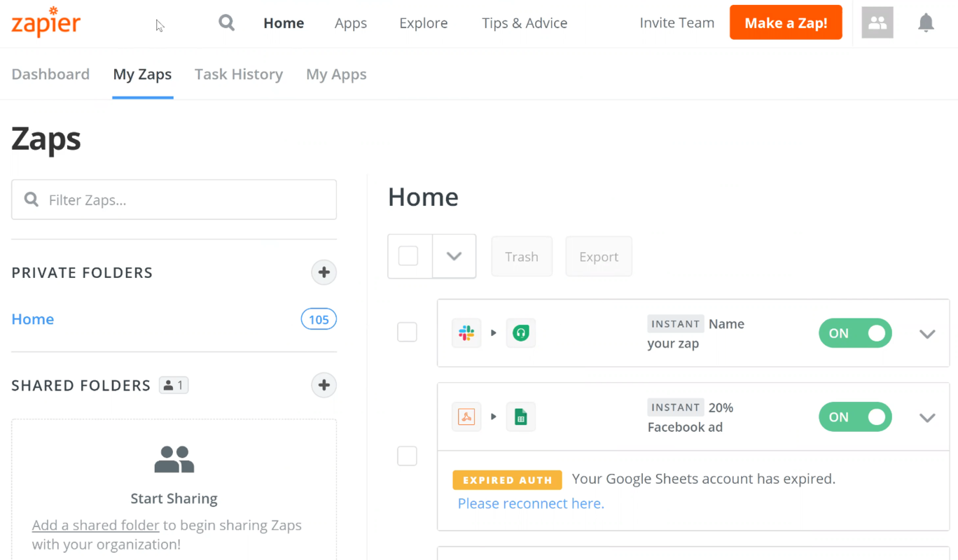This screenshot has width=958, height=560.
Task: Click the webhooks icon in 20% Facebook ad zap
Action: (x=466, y=416)
